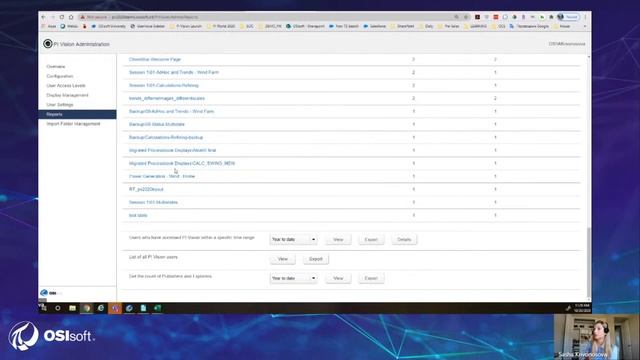The width and height of the screenshot is (640, 360).
Task: View count of Publishers and Explorers
Action: coord(338,278)
